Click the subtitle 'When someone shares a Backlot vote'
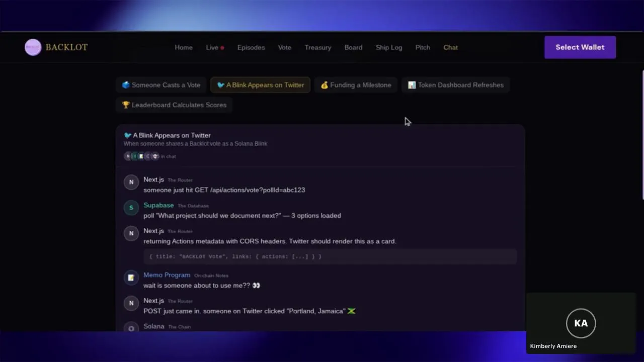This screenshot has width=644, height=362. pyautogui.click(x=196, y=144)
